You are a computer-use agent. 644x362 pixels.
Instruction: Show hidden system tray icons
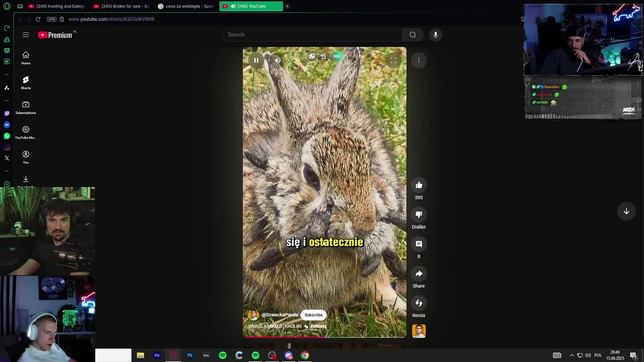572,355
